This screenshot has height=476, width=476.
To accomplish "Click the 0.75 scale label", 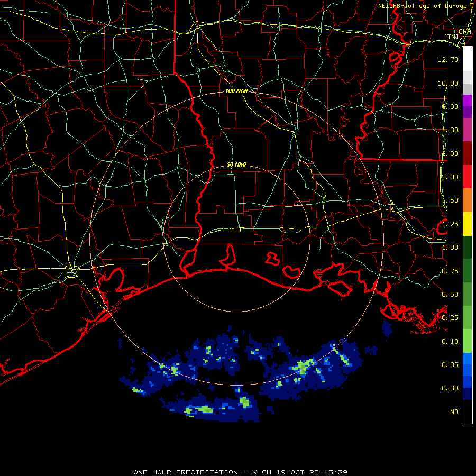I will 450,271.
